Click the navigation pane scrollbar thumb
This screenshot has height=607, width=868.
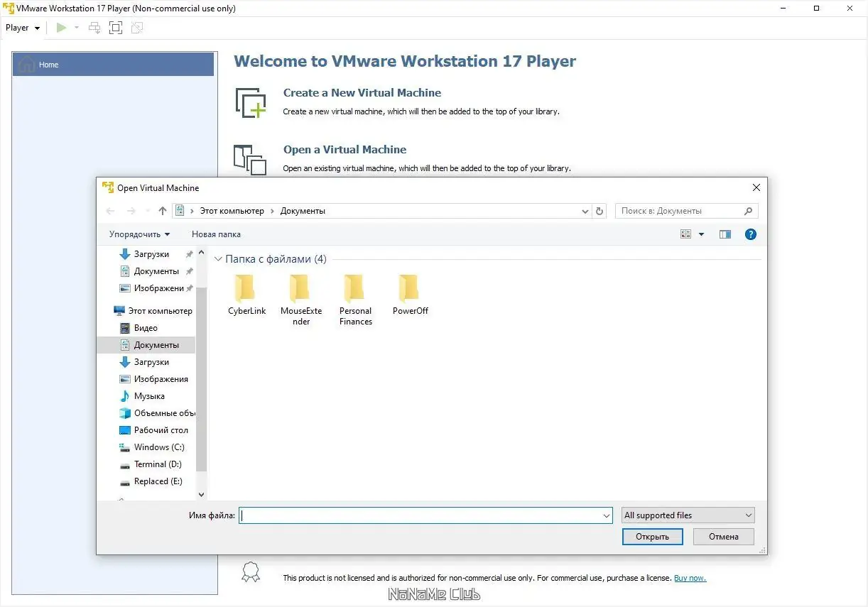click(x=201, y=379)
